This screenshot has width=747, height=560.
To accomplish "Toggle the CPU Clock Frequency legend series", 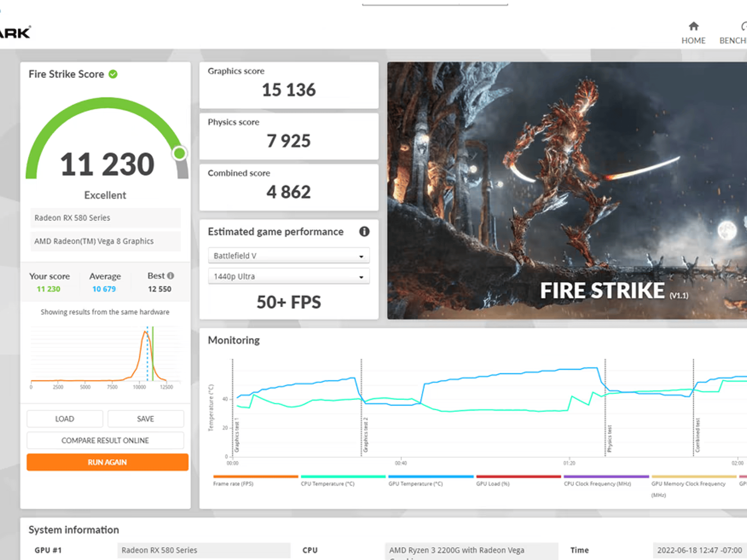I will coord(597,483).
